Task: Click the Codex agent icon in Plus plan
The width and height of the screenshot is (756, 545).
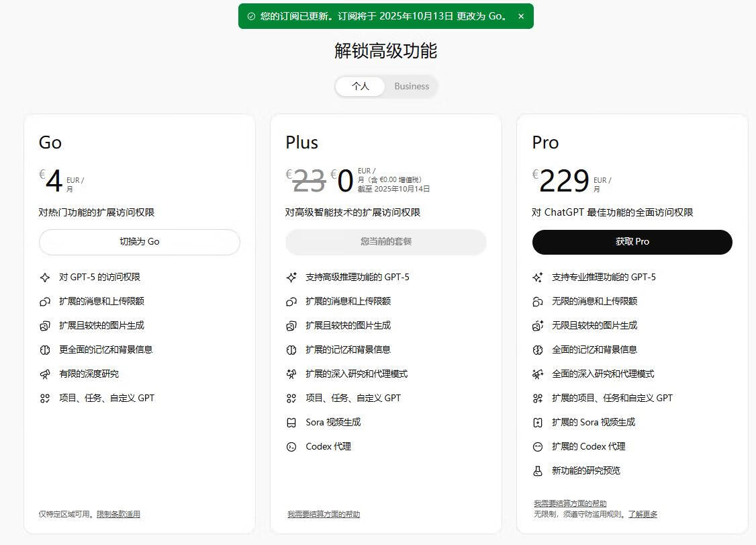Action: [291, 447]
